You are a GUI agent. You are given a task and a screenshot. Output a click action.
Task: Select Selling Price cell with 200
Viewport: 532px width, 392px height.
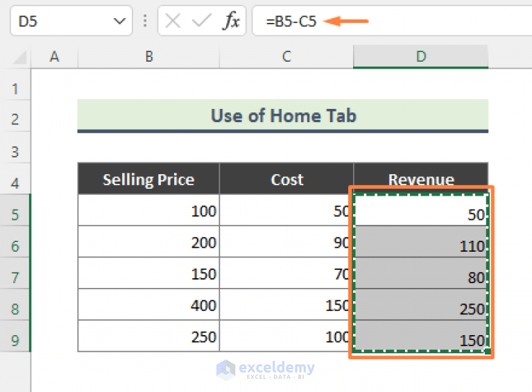148,241
